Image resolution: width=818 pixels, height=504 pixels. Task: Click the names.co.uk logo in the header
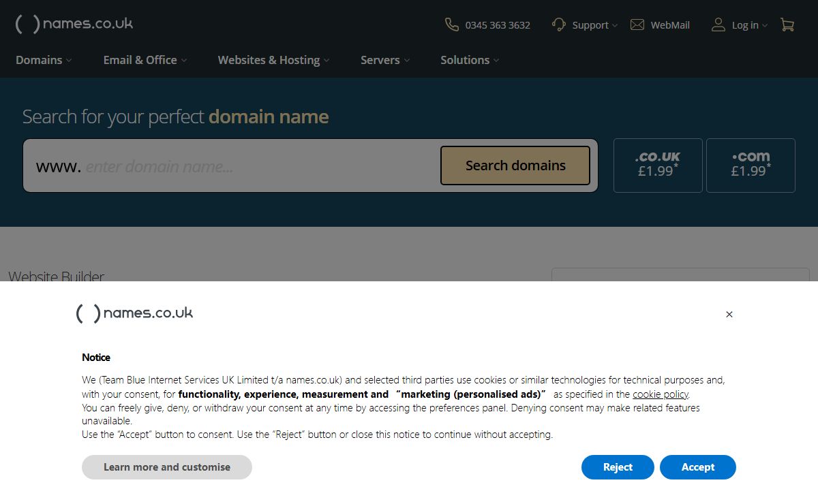point(74,24)
